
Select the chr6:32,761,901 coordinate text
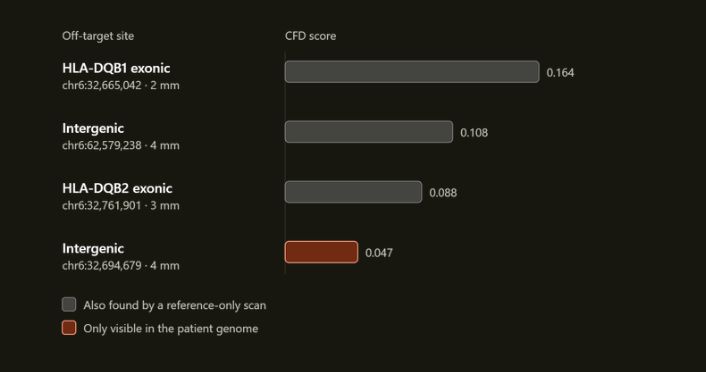[102, 205]
